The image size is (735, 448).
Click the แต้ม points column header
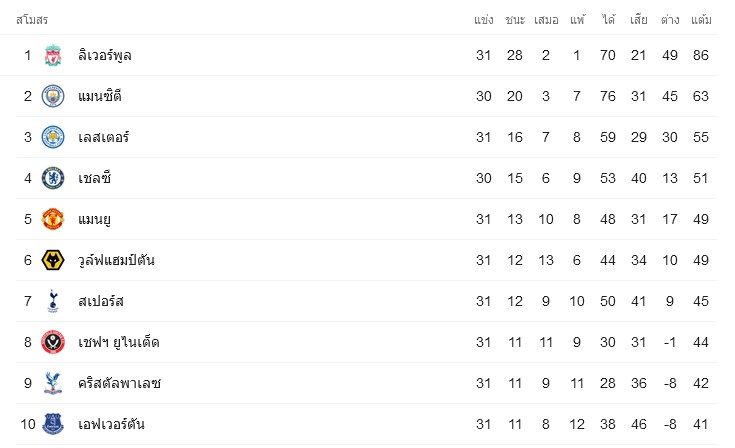point(701,20)
